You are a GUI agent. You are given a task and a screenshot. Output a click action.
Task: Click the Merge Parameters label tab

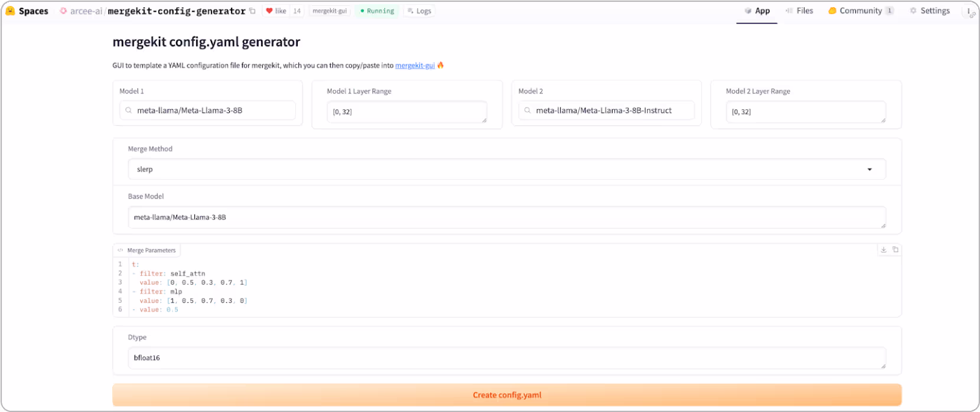click(x=146, y=251)
